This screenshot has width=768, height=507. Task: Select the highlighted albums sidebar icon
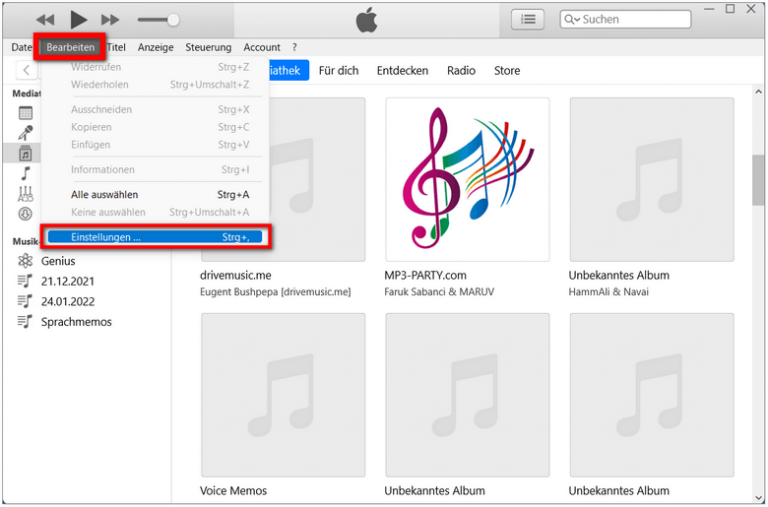click(25, 153)
